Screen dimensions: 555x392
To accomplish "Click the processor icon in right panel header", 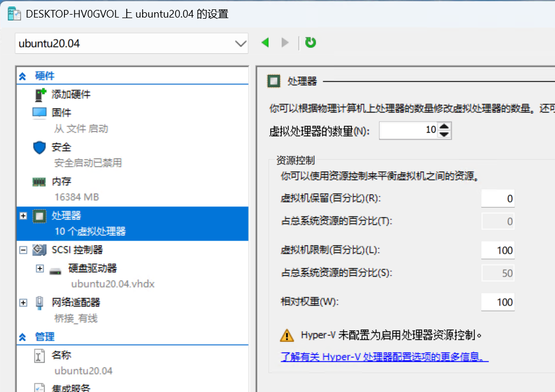I will click(x=274, y=81).
